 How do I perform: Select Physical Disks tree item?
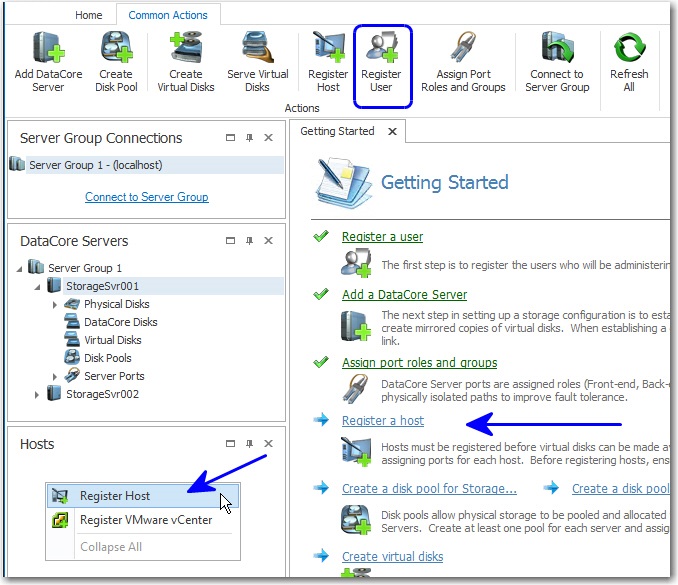click(117, 304)
